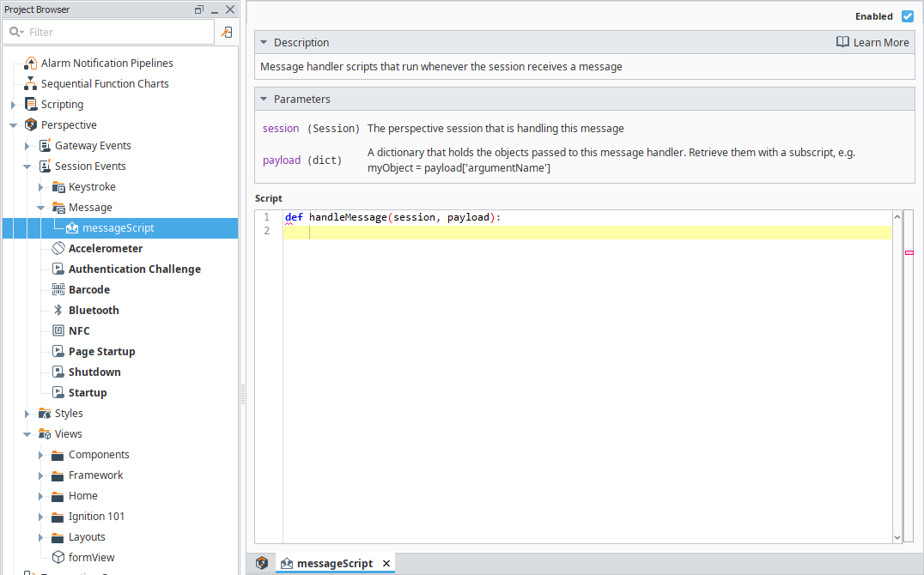Viewport: 924px width, 575px height.
Task: Click the Perspective home icon in tab bar
Action: point(262,563)
